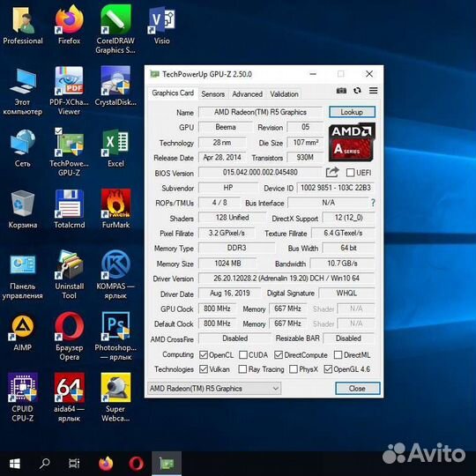
Task: Click the 'Apr 28, 2014' release date
Action: tap(222, 157)
